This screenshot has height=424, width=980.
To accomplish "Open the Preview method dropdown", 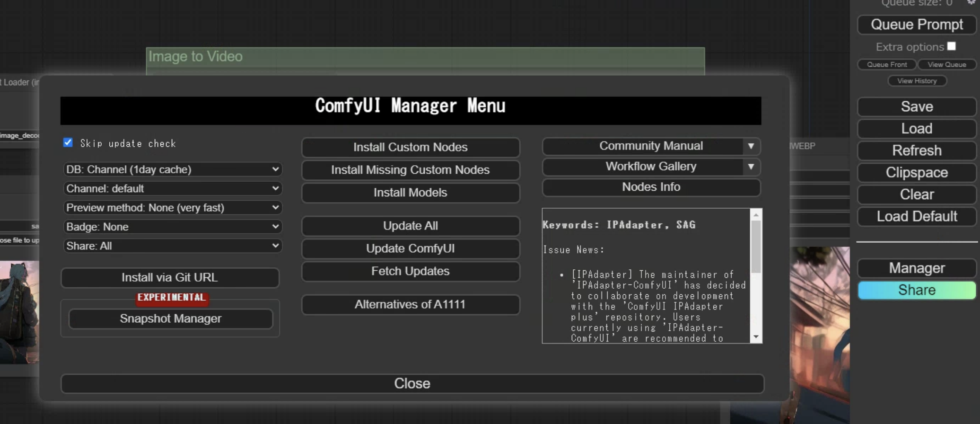I will click(173, 208).
